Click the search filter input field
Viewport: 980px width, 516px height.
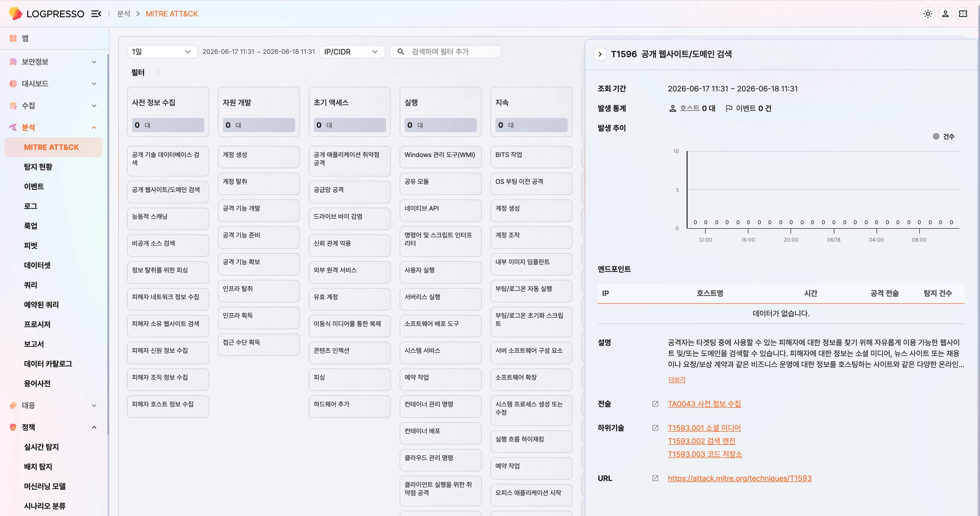coord(445,52)
